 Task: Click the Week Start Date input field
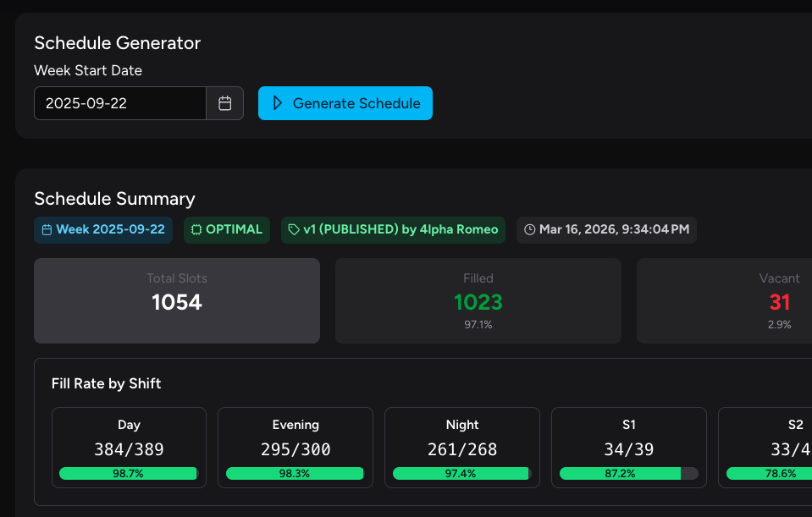pyautogui.click(x=120, y=103)
